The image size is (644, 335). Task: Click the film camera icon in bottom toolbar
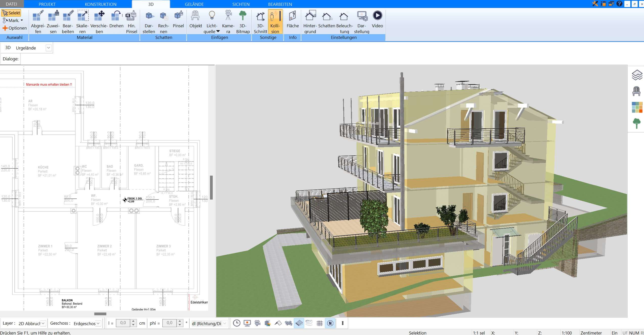coord(257,323)
